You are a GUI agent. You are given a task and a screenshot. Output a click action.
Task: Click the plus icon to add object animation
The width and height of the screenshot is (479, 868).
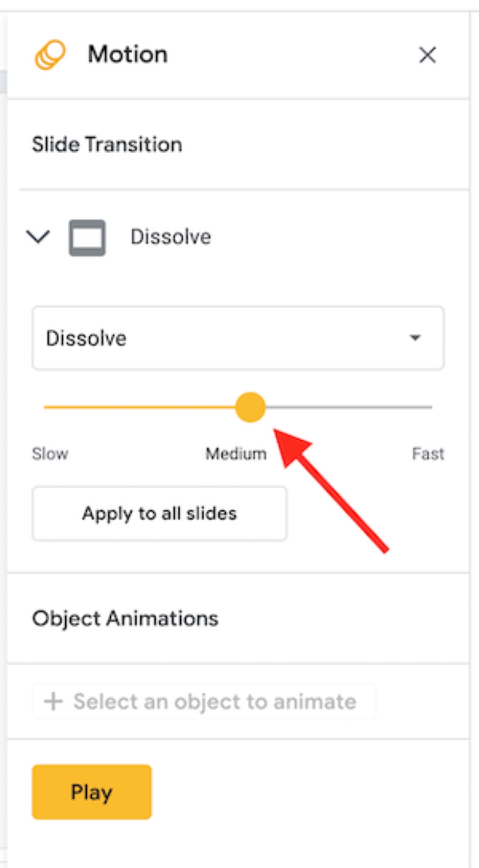(x=54, y=701)
